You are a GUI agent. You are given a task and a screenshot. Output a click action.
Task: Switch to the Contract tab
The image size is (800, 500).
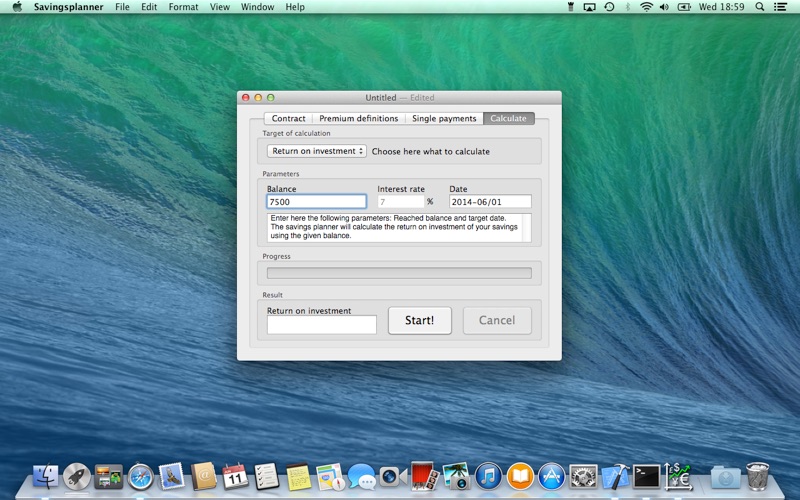(288, 118)
